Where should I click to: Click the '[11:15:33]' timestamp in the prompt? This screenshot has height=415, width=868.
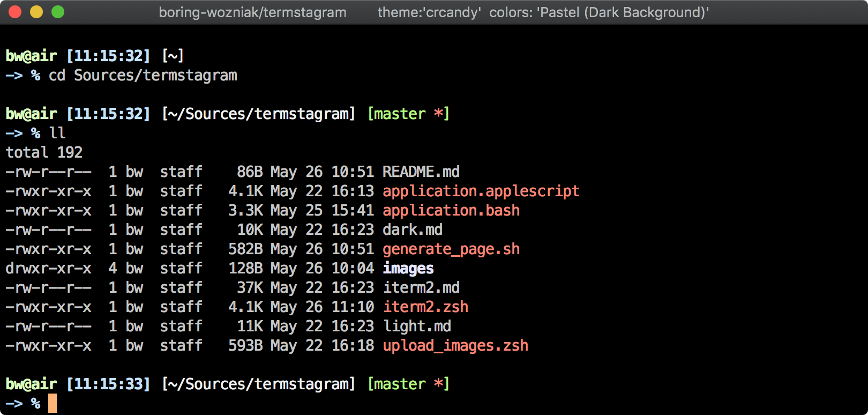[108, 384]
